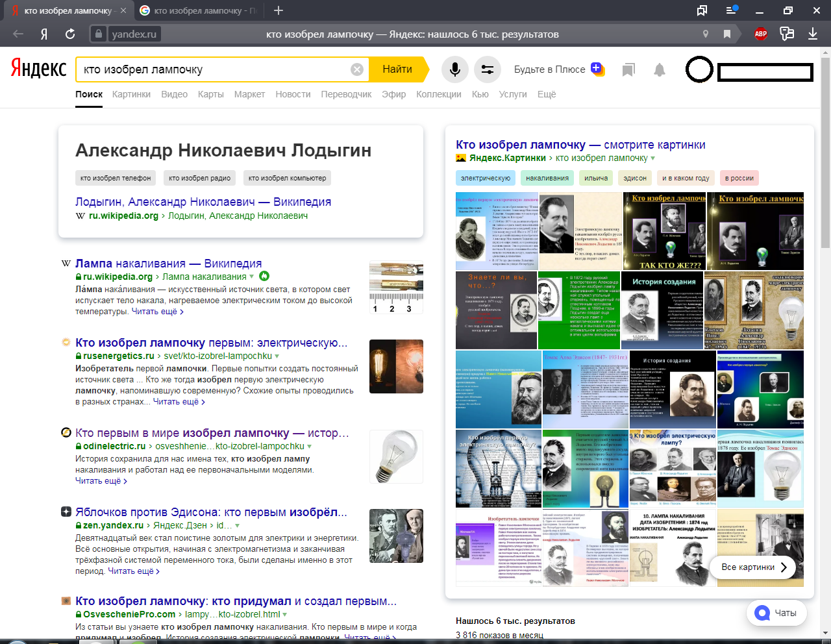Open the Чаты chat button
The image size is (831, 644).
tap(776, 613)
